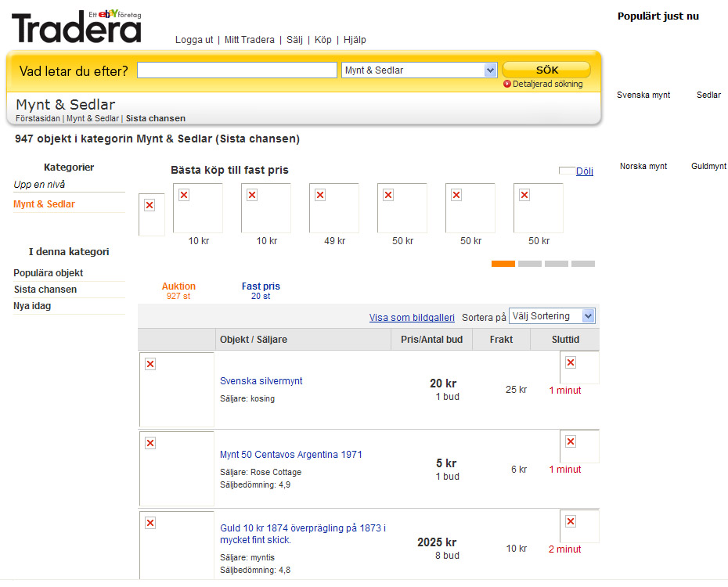Open the Välj Sortering dropdown

[552, 316]
